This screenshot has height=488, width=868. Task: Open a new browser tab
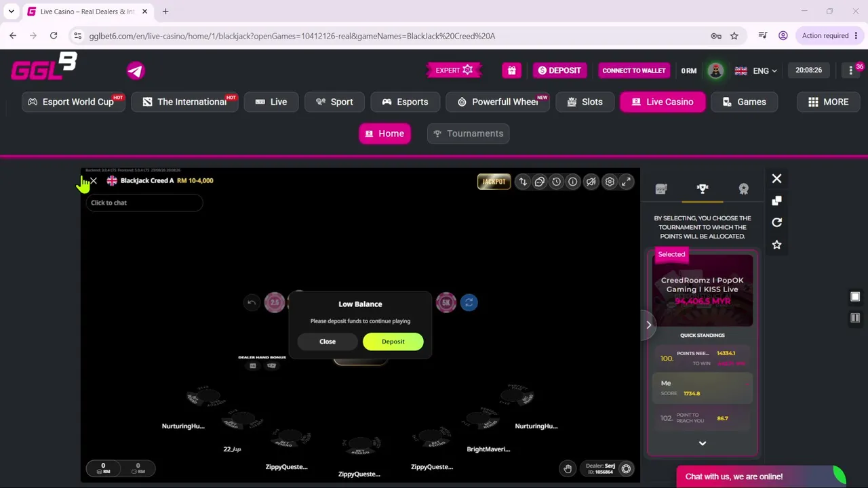coord(165,12)
